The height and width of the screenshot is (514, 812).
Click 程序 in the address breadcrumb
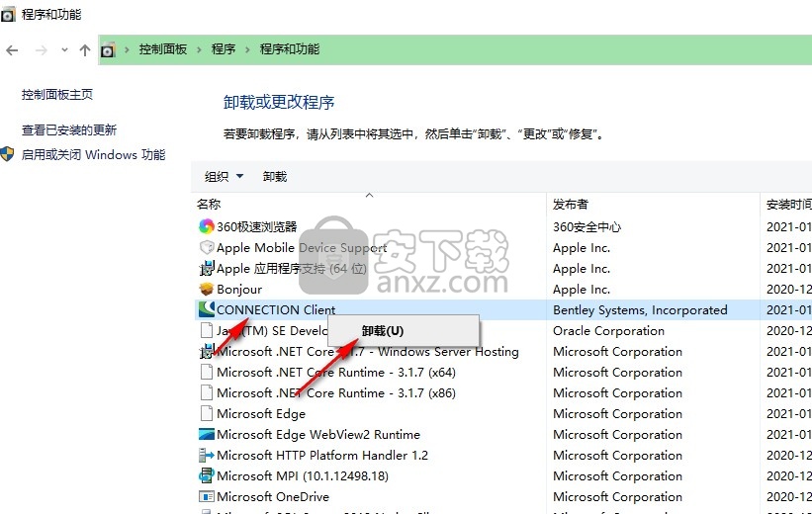[x=224, y=49]
